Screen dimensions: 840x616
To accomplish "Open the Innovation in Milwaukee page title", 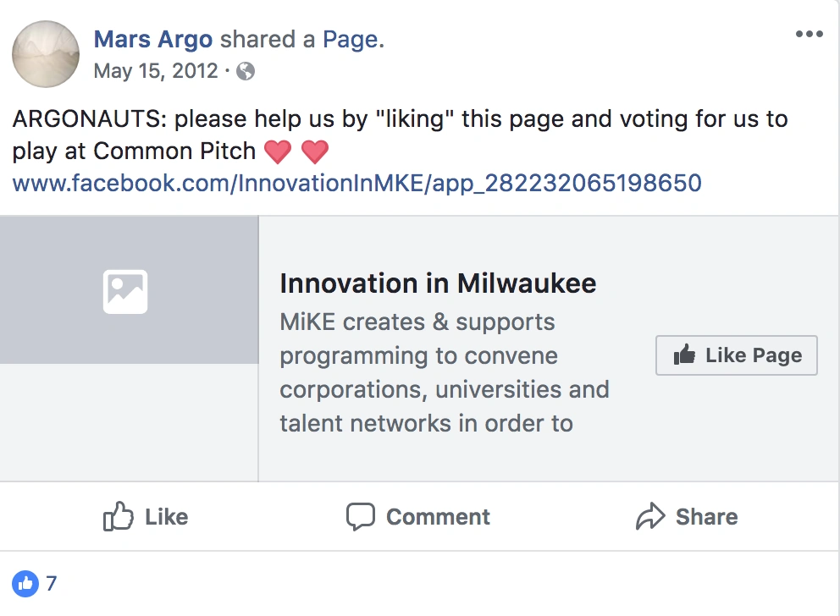I will (x=438, y=283).
